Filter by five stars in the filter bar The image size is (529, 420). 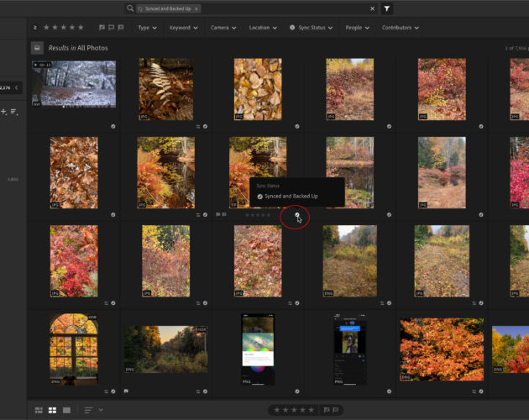pyautogui.click(x=81, y=28)
